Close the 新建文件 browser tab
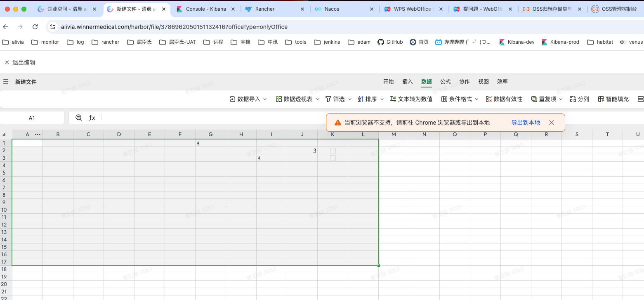644x300 pixels. pyautogui.click(x=163, y=9)
